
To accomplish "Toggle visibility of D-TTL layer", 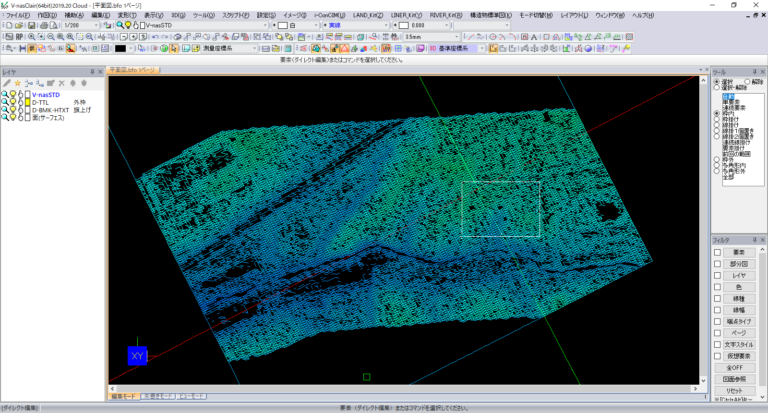I will (x=14, y=101).
